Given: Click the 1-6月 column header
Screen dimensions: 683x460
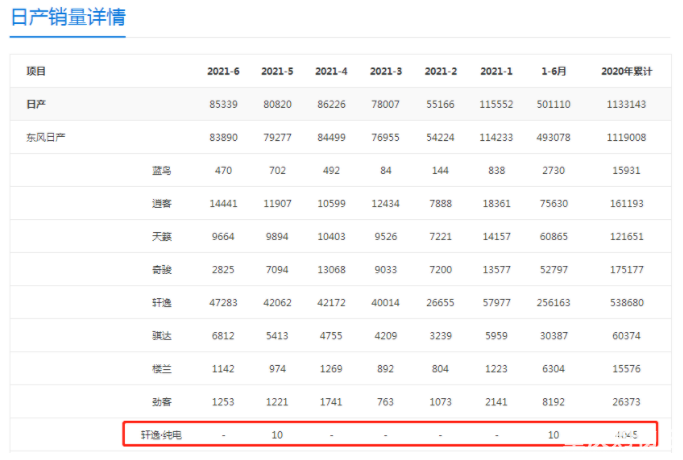Looking at the screenshot, I should coord(553,71).
